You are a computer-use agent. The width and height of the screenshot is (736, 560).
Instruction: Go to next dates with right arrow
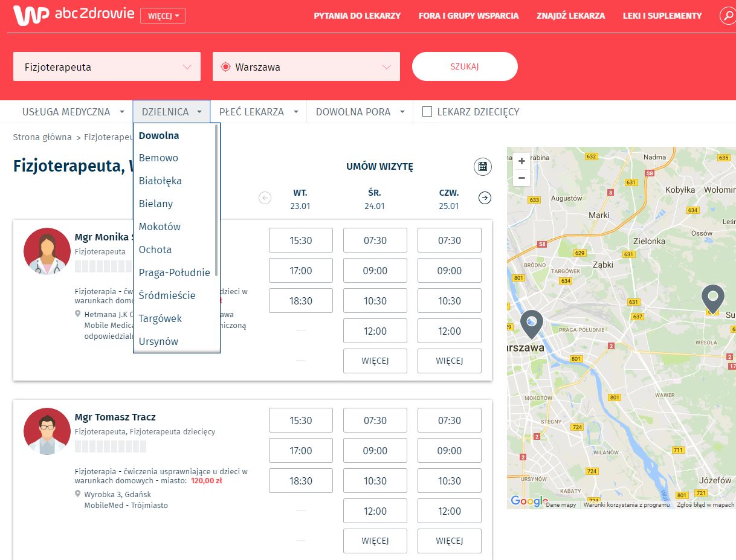(485, 198)
